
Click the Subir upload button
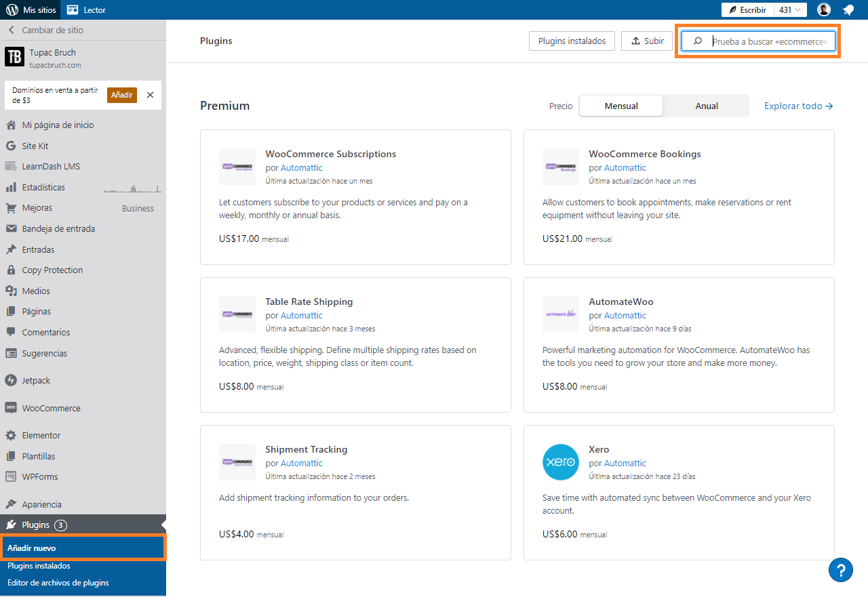(x=647, y=41)
